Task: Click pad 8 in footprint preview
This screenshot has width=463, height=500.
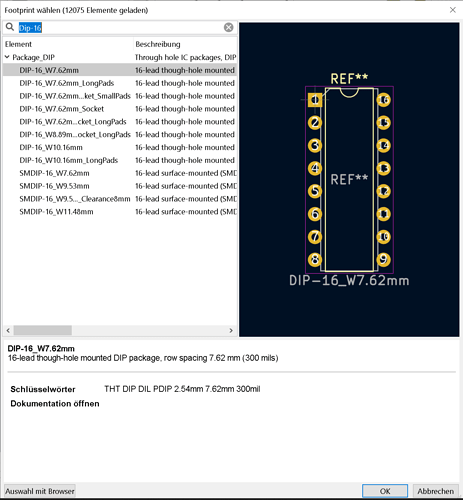Action: (315, 259)
